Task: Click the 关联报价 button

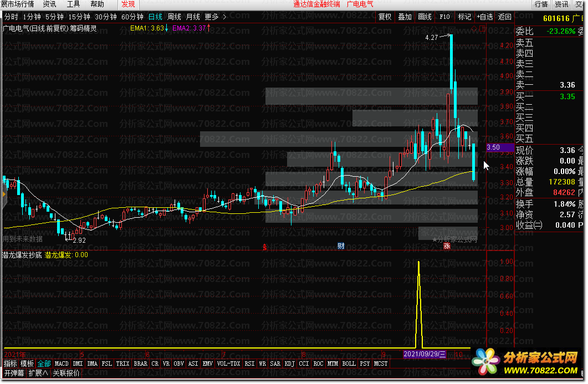Action: [x=67, y=373]
